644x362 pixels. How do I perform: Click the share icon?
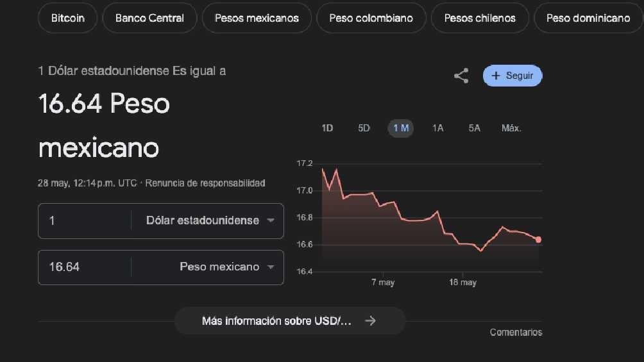tap(461, 76)
